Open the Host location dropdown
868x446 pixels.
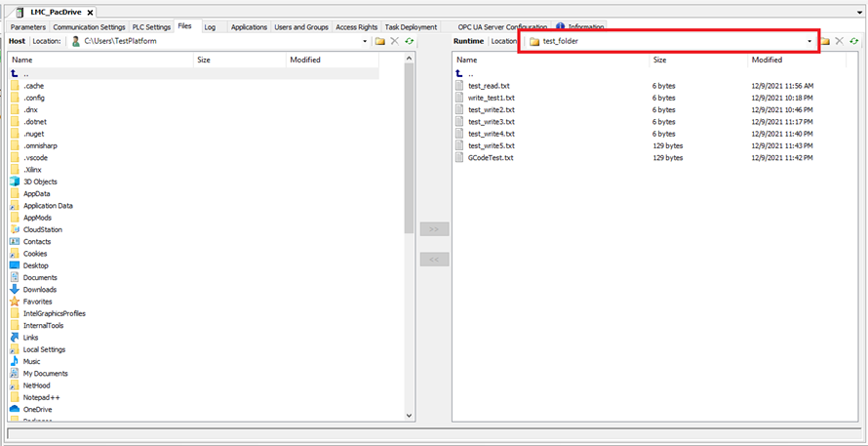point(366,42)
